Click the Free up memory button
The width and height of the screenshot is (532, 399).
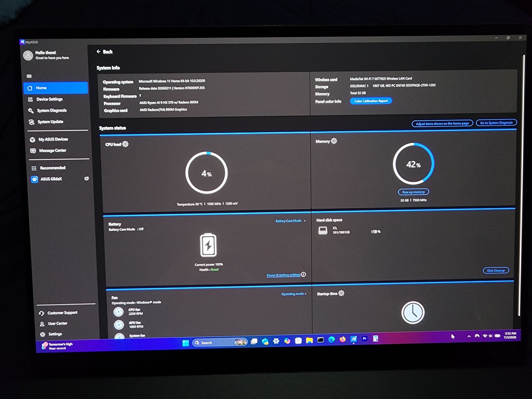[414, 192]
